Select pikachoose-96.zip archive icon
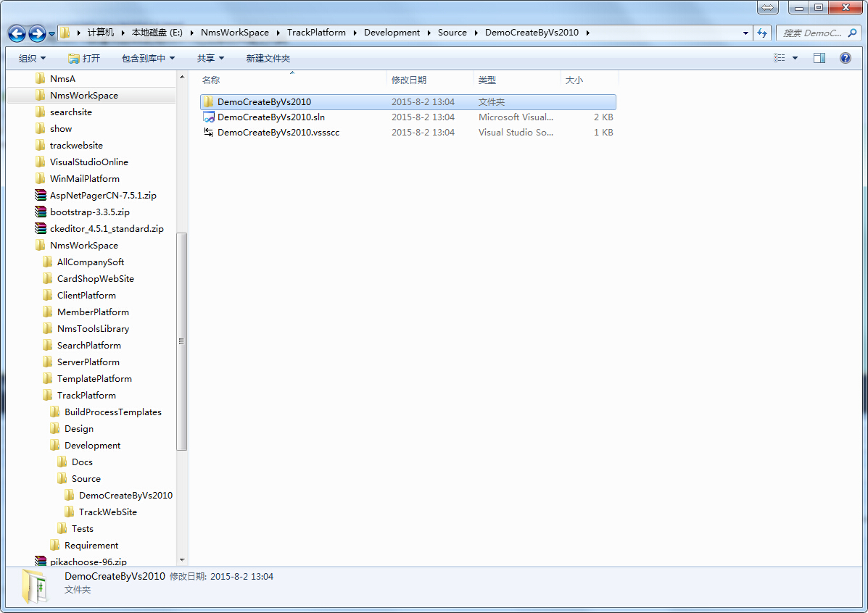The image size is (868, 613). [41, 561]
